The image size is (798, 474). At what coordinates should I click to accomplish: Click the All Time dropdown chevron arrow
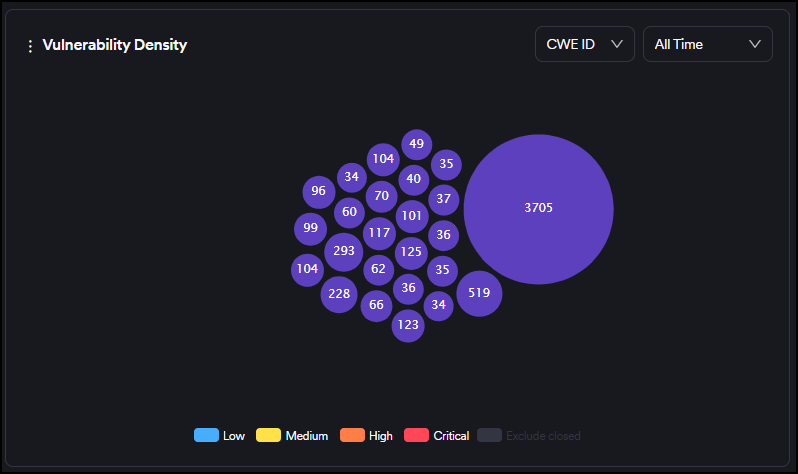click(755, 44)
